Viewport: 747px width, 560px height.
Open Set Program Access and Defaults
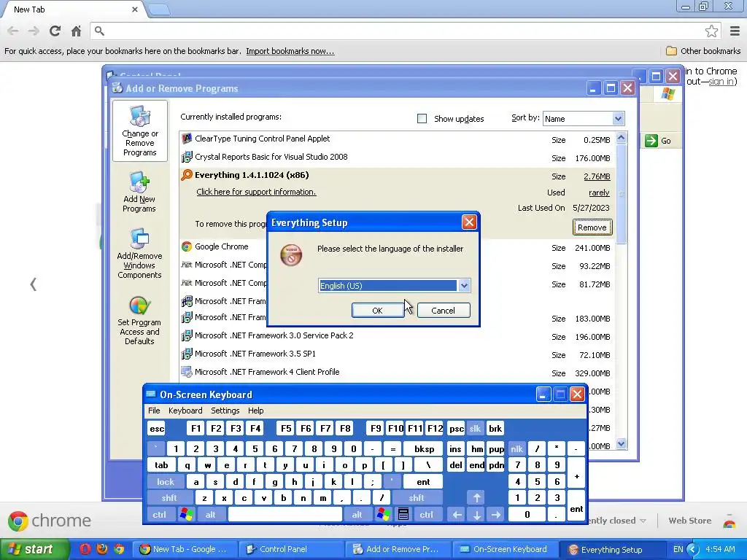click(139, 320)
